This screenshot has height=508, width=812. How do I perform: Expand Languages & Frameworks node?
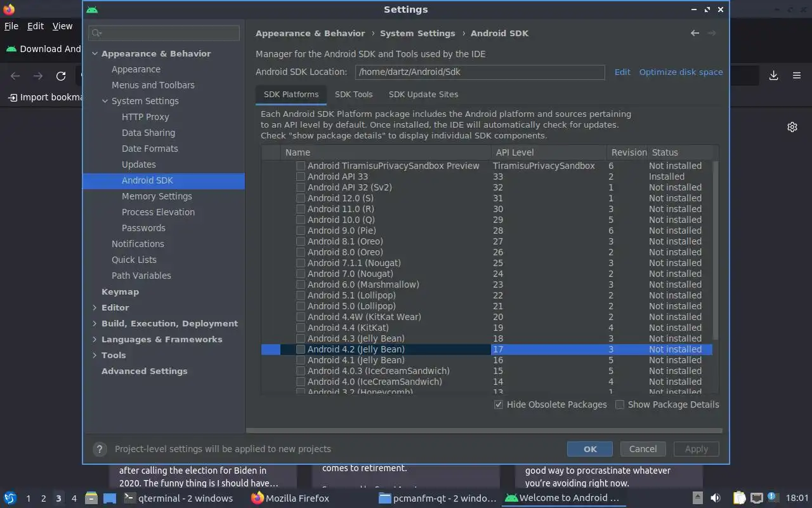tap(95, 339)
